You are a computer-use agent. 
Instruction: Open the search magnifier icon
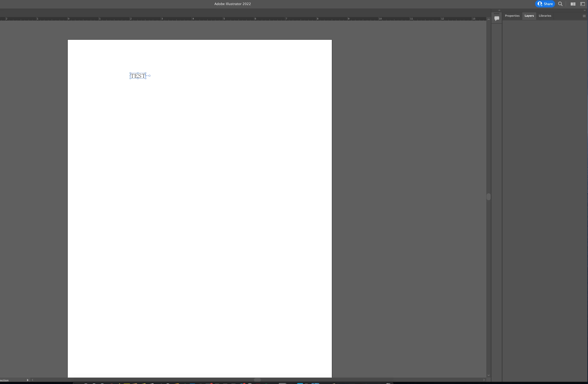coord(560,4)
